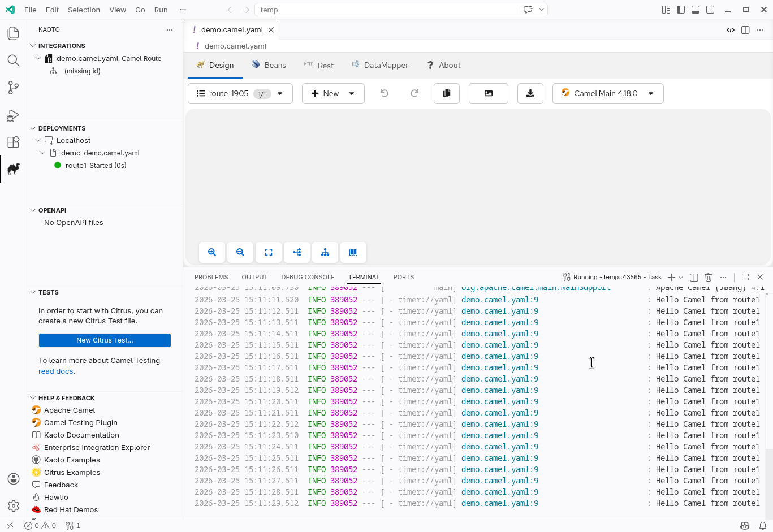This screenshot has height=532, width=773.
Task: Switch route layout to vertical orientation
Action: click(x=325, y=252)
